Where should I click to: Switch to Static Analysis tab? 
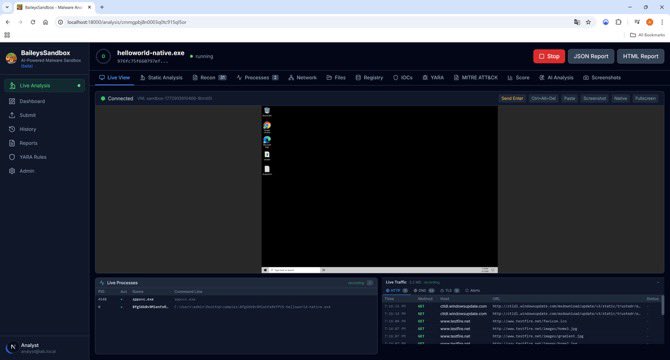(x=161, y=78)
